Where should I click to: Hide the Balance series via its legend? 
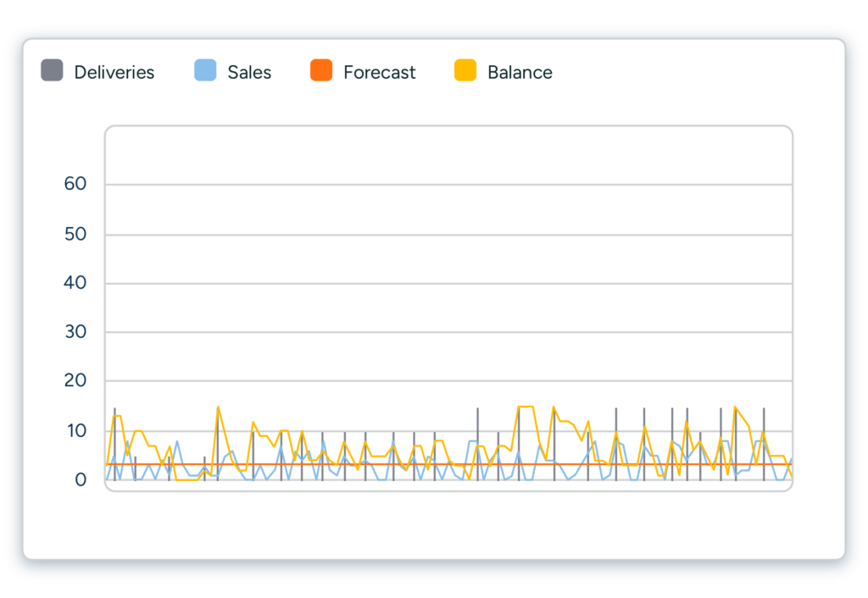[465, 72]
